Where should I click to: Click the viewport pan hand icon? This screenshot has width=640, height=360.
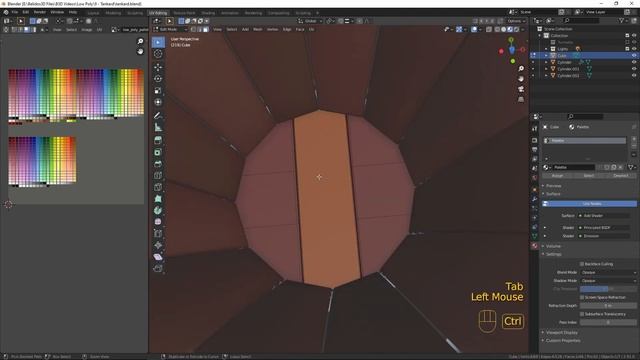pyautogui.click(x=521, y=78)
